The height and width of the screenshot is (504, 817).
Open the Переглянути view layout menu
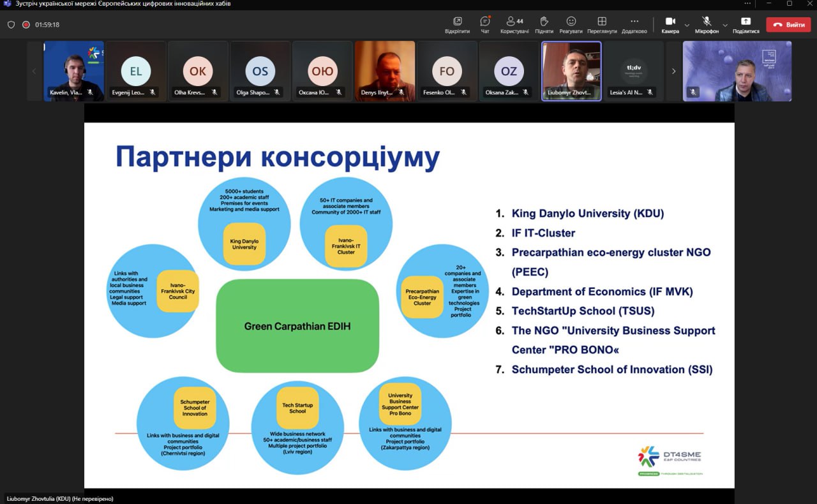coord(602,24)
